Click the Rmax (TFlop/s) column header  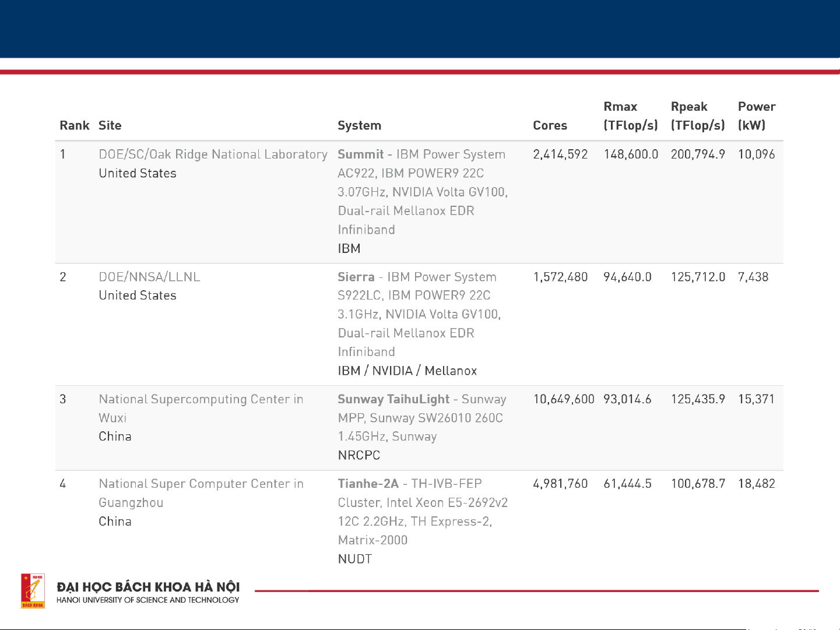tap(630, 116)
